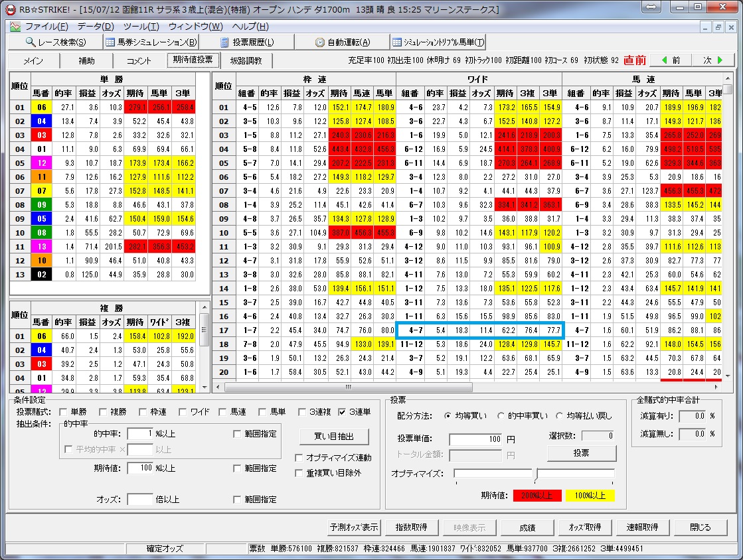The height and width of the screenshot is (560, 743).
Task: Toggle 範囲指定 checkbox for 期待値
Action: pos(238,468)
